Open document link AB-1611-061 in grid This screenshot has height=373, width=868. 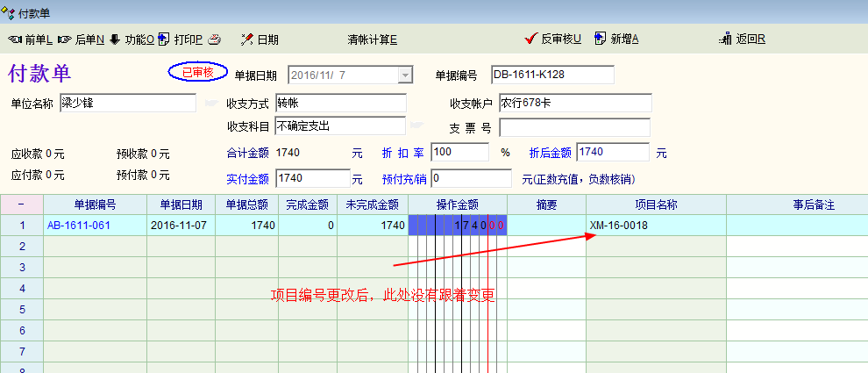(79, 226)
